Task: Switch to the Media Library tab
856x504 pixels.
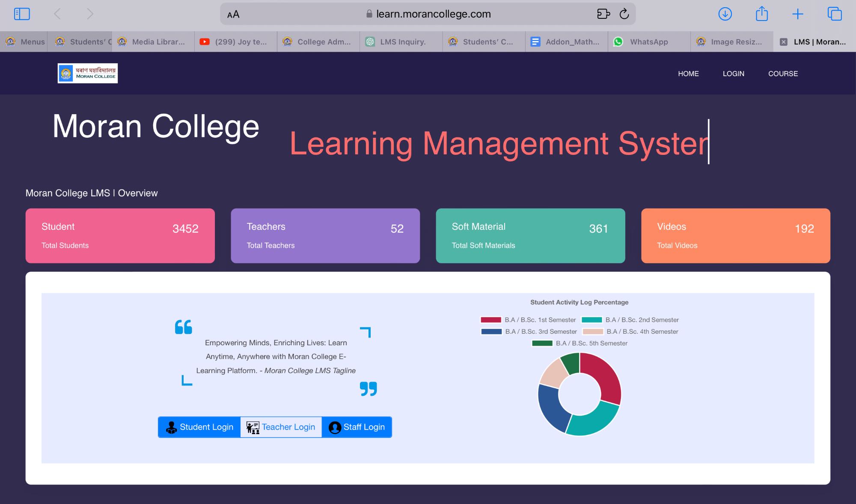Action: coord(153,42)
